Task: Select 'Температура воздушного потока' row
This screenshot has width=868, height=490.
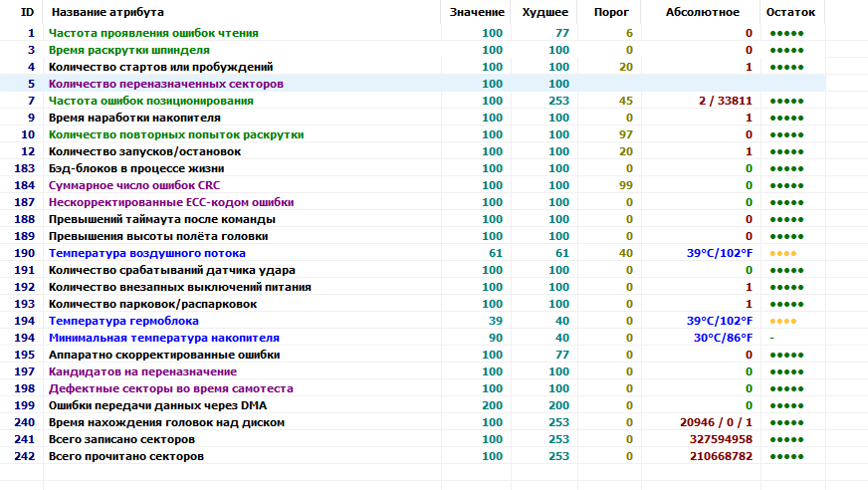Action: (x=412, y=253)
